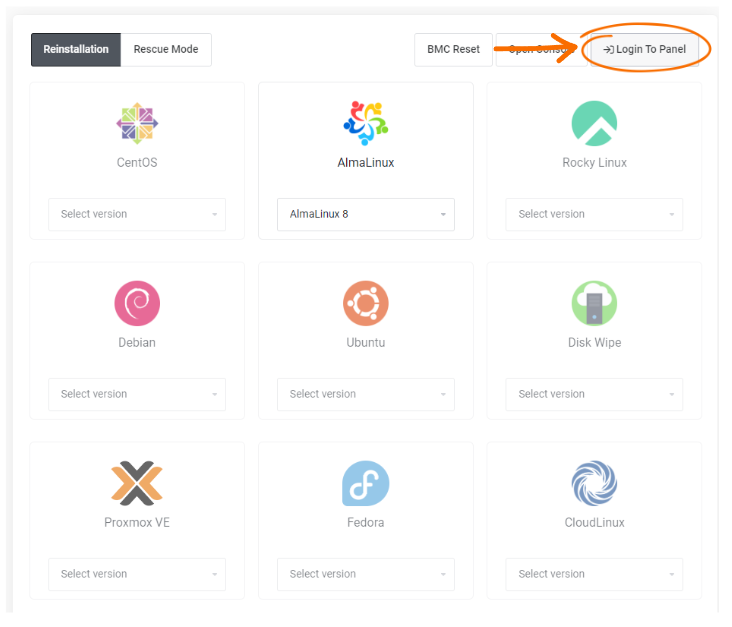This screenshot has height=627, width=732.
Task: Click the Ubuntu logo icon
Action: click(x=366, y=303)
